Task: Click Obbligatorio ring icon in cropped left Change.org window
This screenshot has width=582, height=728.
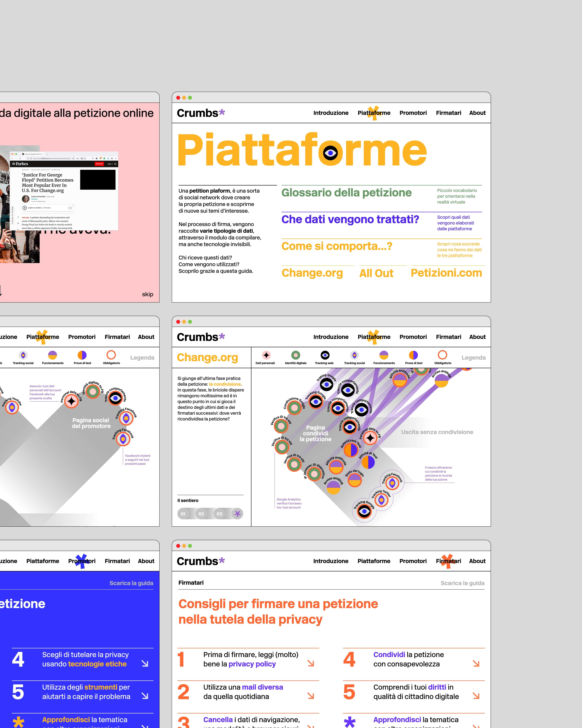Action: click(x=111, y=355)
